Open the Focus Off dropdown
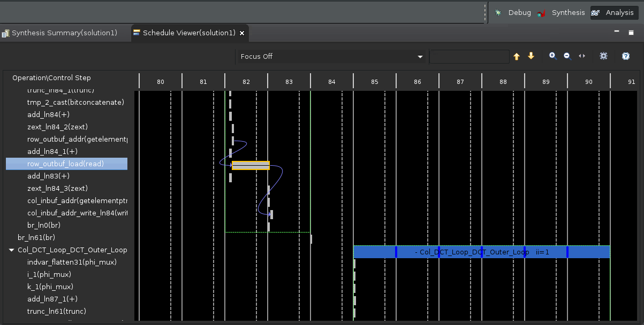 pyautogui.click(x=331, y=57)
